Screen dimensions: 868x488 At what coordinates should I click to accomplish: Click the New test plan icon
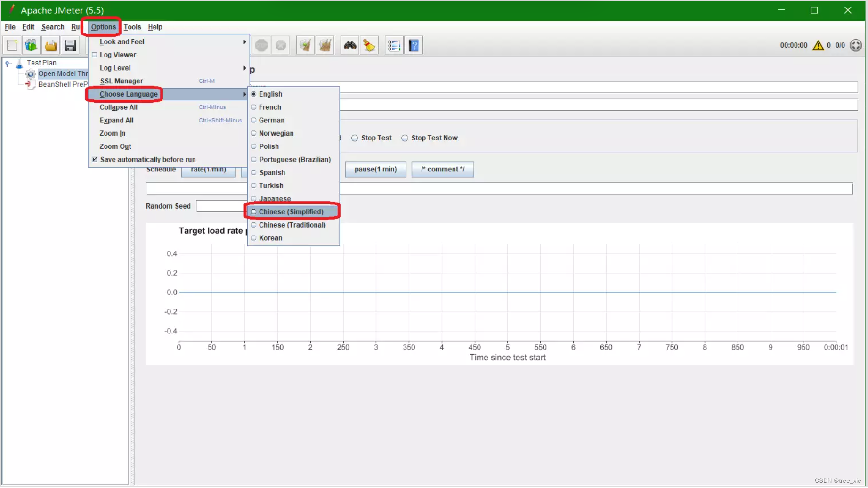12,45
